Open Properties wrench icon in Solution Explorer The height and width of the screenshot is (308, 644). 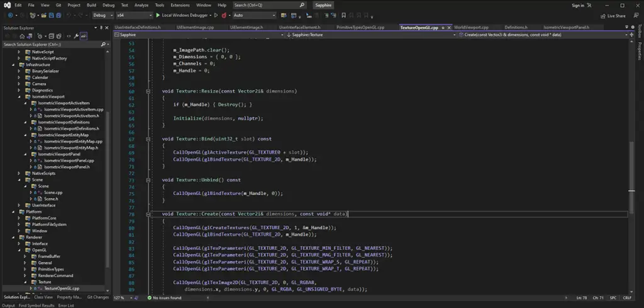pos(76,36)
